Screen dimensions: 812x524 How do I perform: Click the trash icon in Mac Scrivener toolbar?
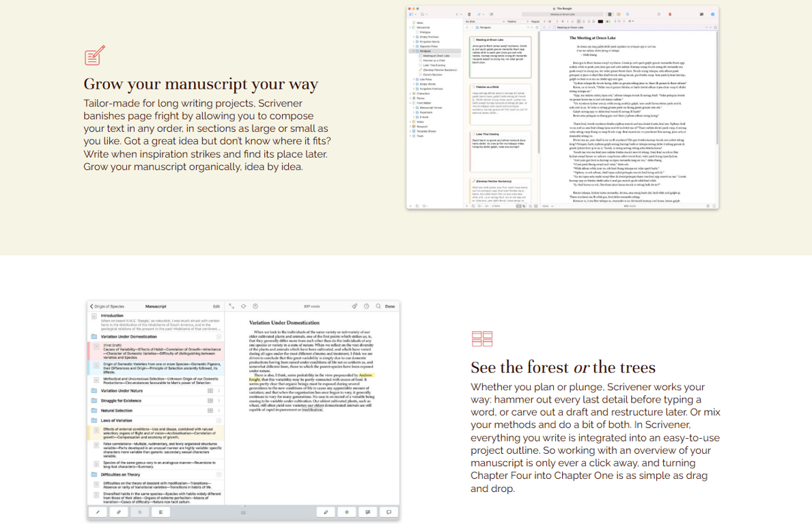click(x=469, y=14)
